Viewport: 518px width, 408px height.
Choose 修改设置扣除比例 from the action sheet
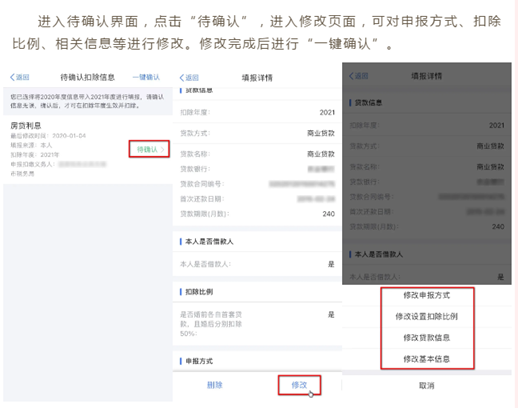pos(427,316)
